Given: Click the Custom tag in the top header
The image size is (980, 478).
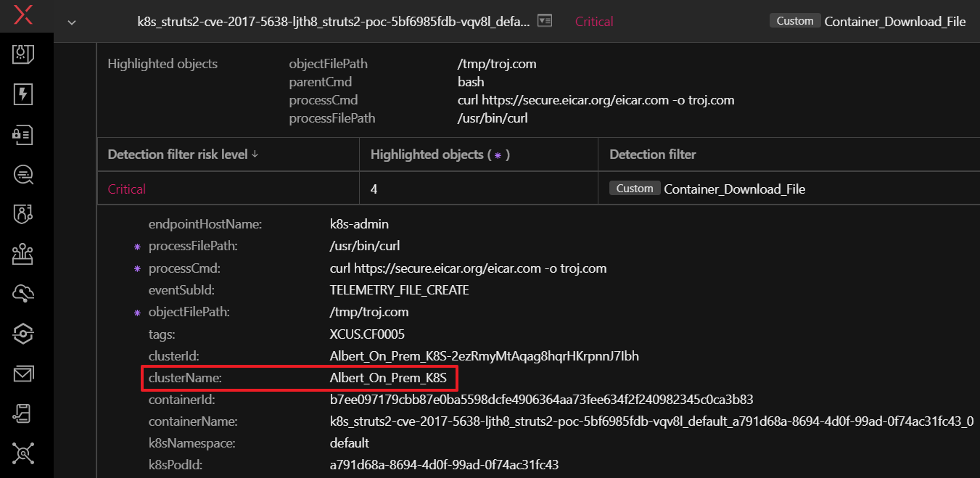Looking at the screenshot, I should point(794,21).
